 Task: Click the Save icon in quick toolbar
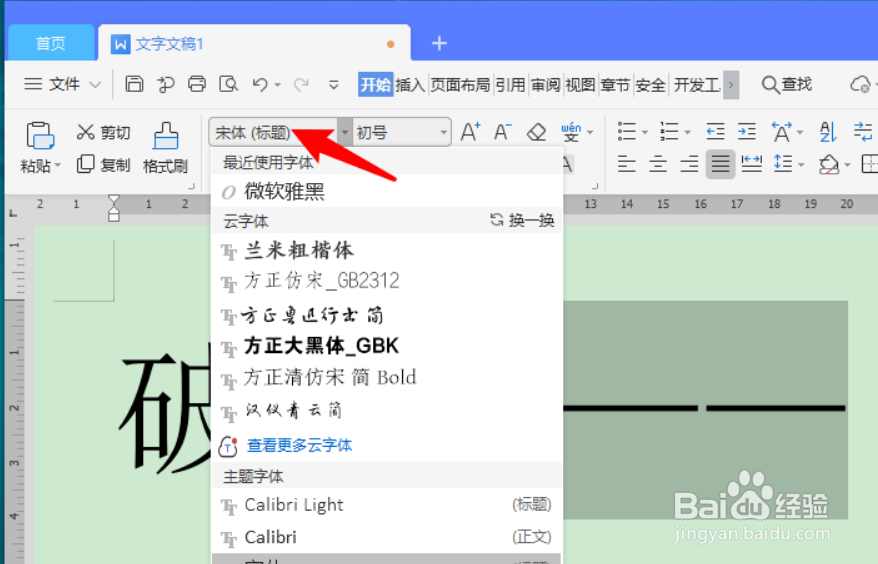coord(134,84)
